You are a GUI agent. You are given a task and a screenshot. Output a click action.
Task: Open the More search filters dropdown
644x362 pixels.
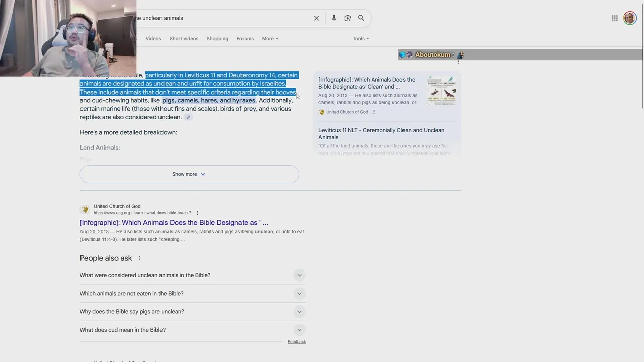coord(270,39)
